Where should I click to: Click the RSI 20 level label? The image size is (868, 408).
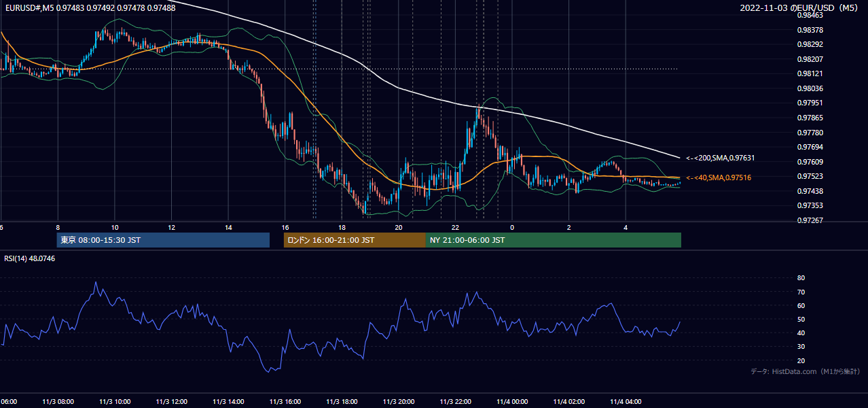click(x=801, y=360)
